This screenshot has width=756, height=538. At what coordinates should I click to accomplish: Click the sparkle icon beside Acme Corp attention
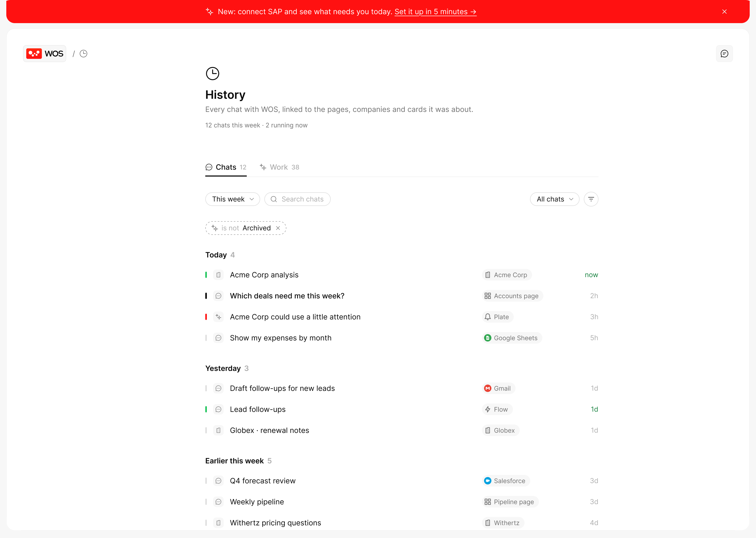(218, 317)
